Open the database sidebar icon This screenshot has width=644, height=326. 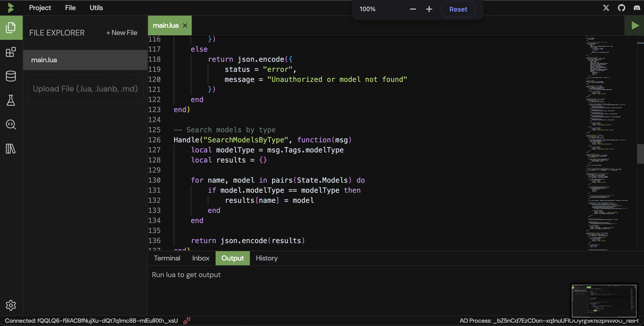click(x=11, y=76)
